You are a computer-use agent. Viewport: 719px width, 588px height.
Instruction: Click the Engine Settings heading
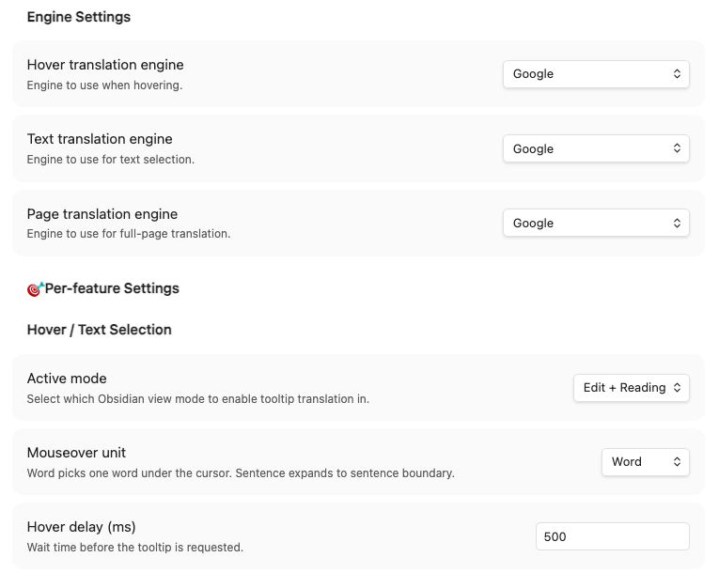(x=79, y=17)
